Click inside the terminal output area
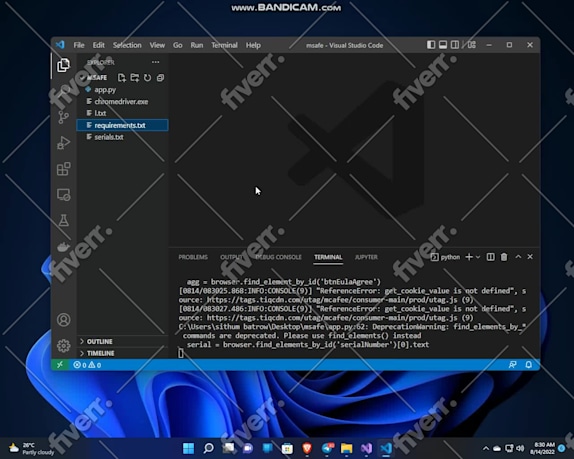 click(353, 314)
